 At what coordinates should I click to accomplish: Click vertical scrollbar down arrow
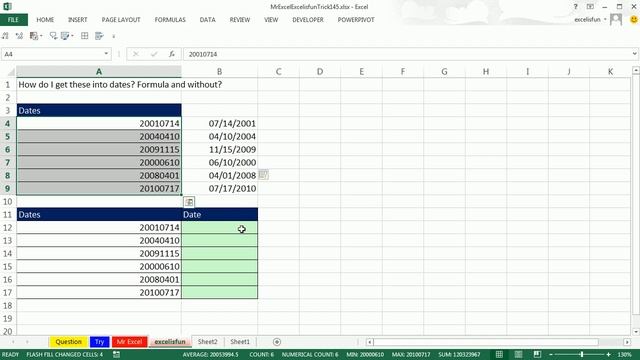[x=636, y=332]
